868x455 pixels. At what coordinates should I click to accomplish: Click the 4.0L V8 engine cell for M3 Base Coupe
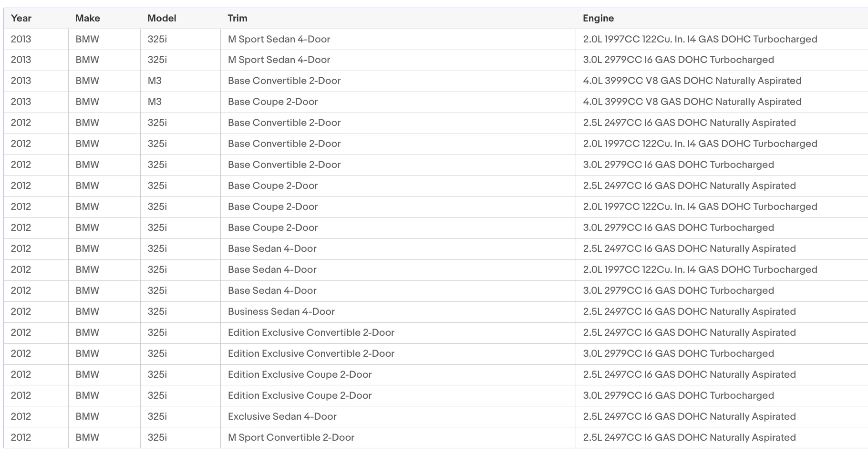[x=722, y=102]
